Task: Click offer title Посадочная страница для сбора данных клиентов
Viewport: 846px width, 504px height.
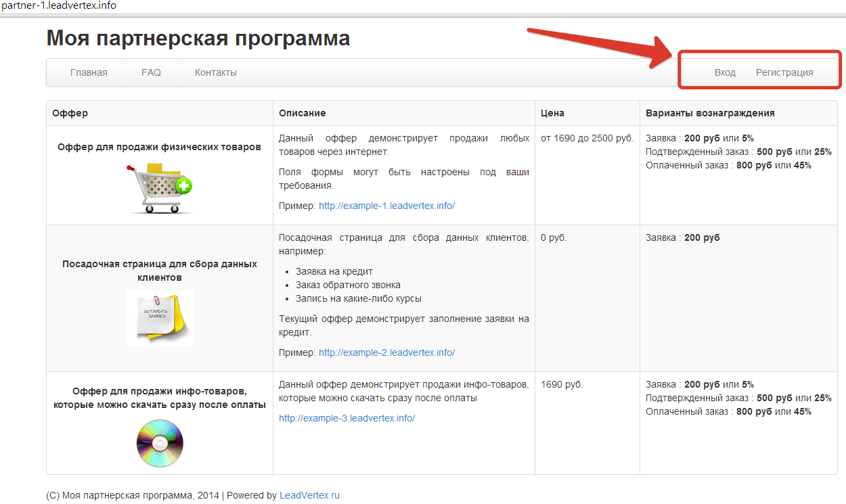Action: (160, 271)
